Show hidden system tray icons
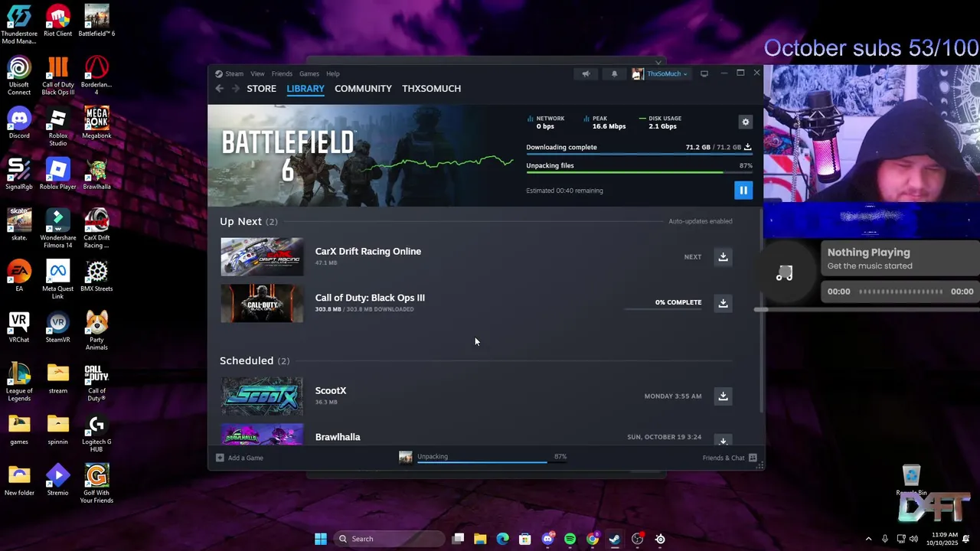Viewport: 980px width, 551px height. click(x=868, y=539)
